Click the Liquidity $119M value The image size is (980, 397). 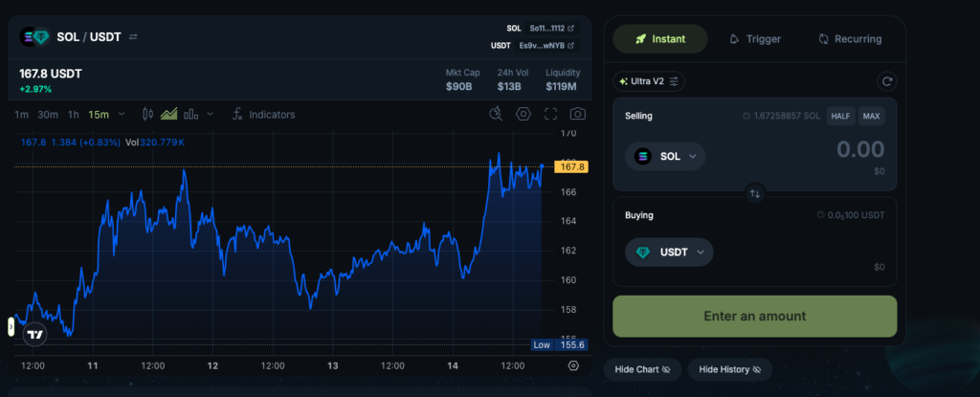point(561,86)
